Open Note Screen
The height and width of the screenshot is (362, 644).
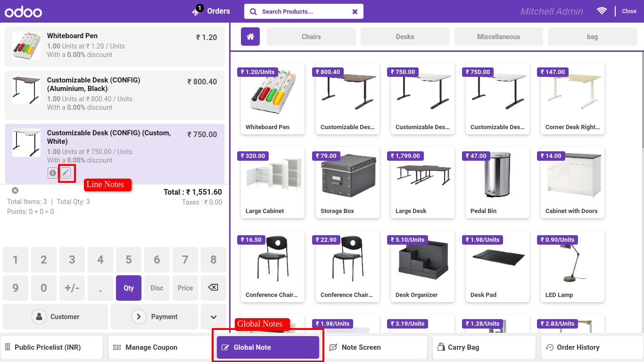coord(376,347)
